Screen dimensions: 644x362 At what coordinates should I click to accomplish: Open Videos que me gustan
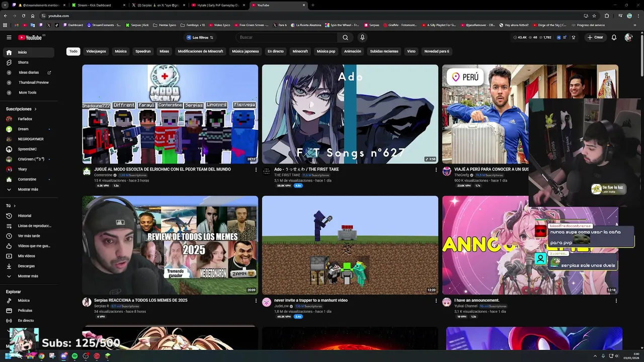click(28, 246)
